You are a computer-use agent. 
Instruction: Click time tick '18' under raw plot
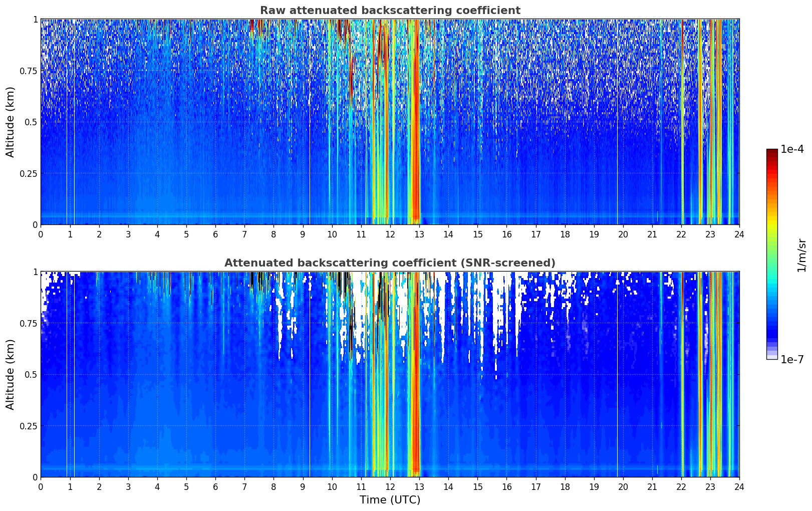(x=565, y=234)
